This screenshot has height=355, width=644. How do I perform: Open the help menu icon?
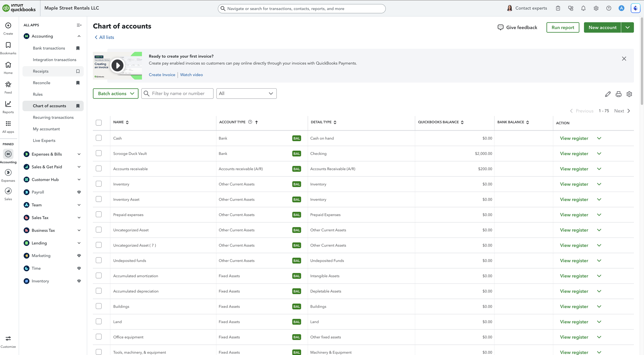609,8
